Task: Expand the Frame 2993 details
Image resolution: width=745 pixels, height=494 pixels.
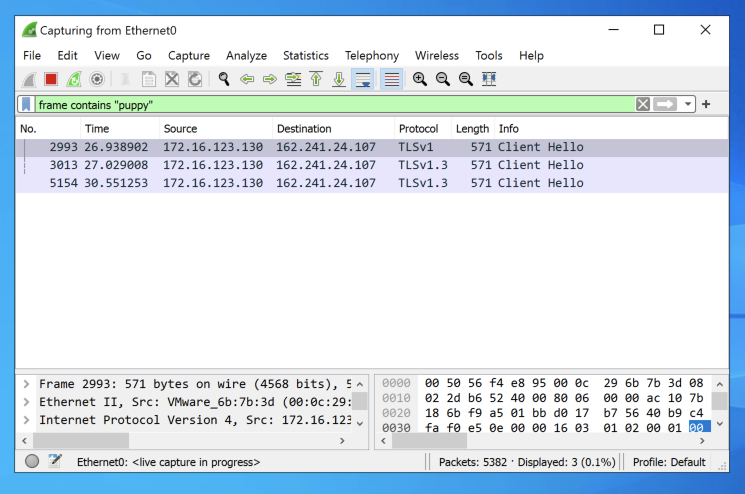Action: click(x=26, y=384)
